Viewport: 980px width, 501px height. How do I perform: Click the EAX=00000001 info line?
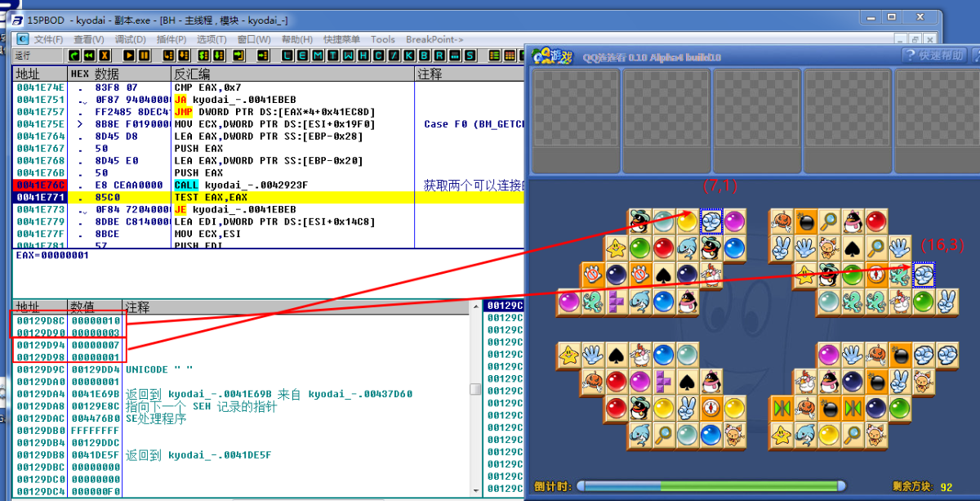[50, 255]
